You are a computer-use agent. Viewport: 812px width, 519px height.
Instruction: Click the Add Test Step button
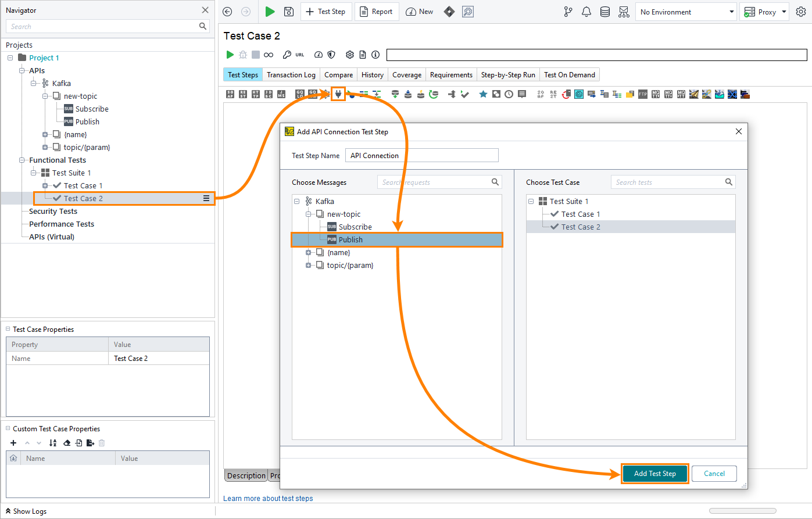pos(654,474)
